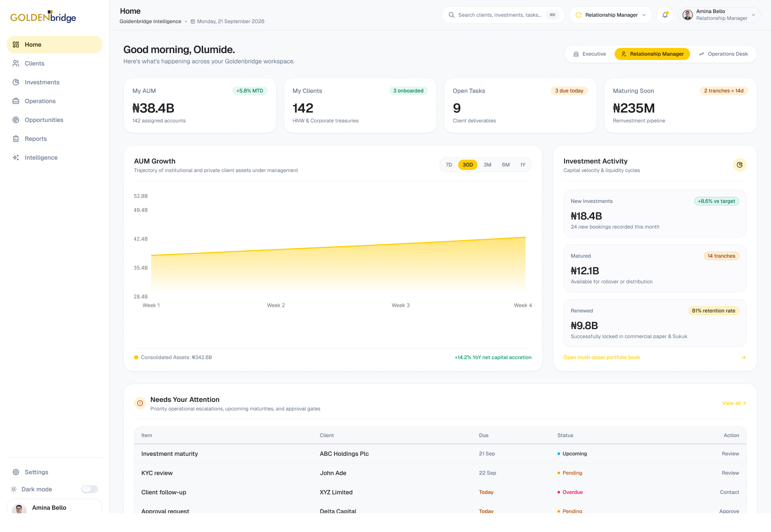Click the calendar icon beside the date
Viewport: 771px width, 532px height.
pos(193,21)
